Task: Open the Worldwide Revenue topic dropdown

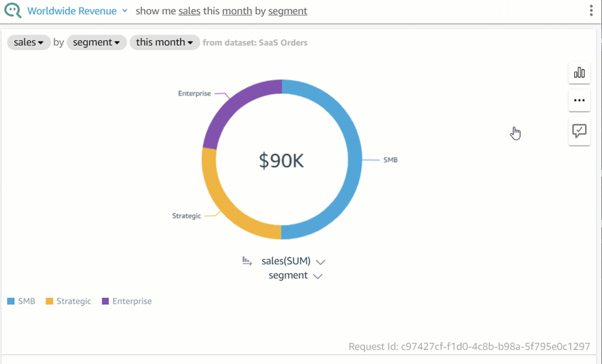Action: [x=125, y=11]
